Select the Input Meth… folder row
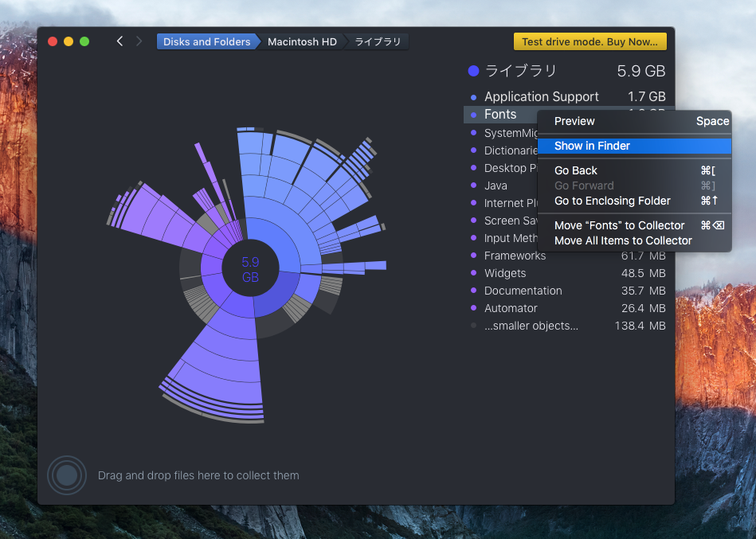The height and width of the screenshot is (539, 756). tap(501, 238)
